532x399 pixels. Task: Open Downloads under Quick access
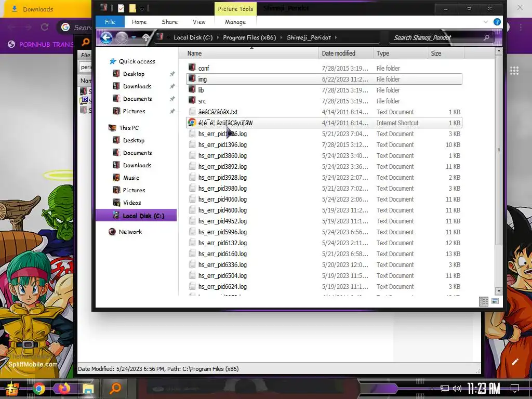(137, 86)
